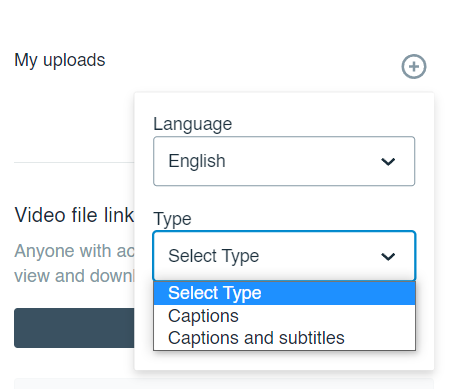Open the Language dropdown showing English
This screenshot has height=389, width=457.
point(284,161)
